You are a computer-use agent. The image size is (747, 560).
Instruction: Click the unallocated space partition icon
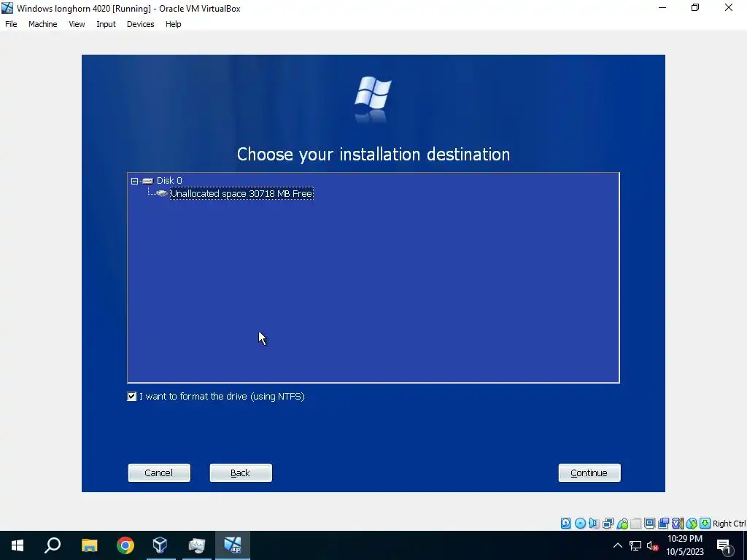tap(162, 193)
